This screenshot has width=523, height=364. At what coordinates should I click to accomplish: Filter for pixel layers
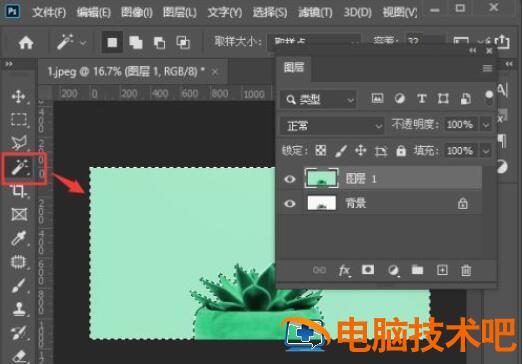pos(377,98)
